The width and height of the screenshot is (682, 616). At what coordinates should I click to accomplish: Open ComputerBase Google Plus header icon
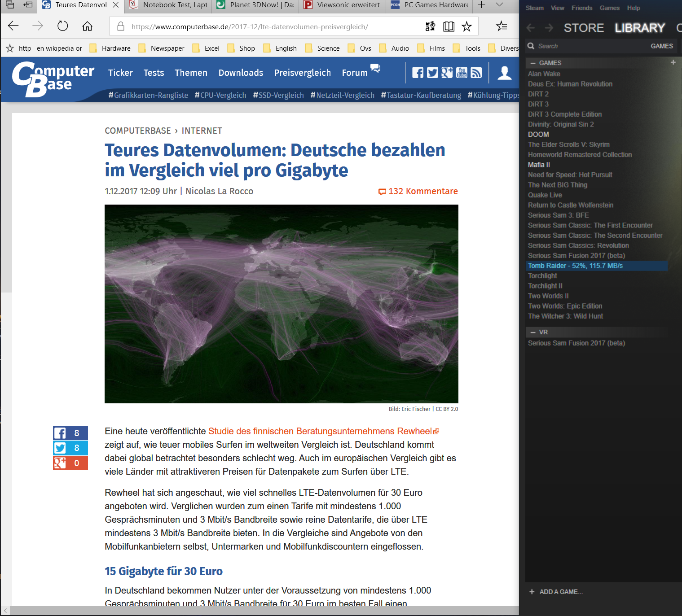(447, 73)
